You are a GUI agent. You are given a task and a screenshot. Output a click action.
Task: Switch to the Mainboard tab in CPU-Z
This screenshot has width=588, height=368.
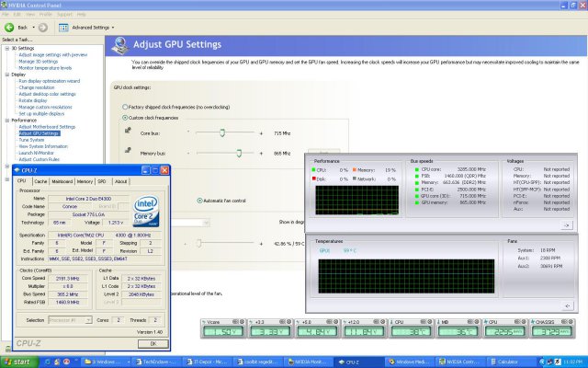(62, 181)
